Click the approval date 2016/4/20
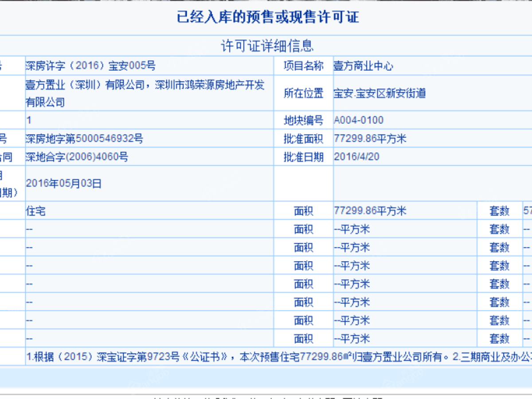The height and width of the screenshot is (399, 532). coord(356,157)
